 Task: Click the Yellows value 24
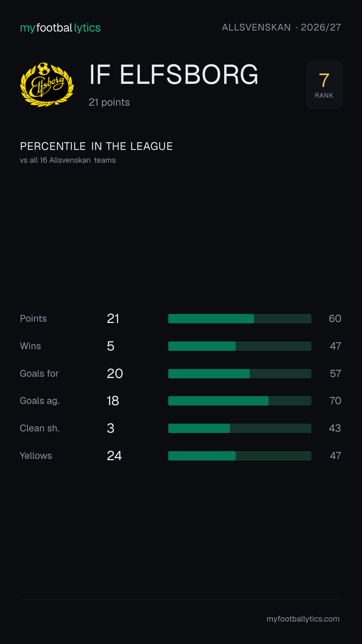click(114, 456)
